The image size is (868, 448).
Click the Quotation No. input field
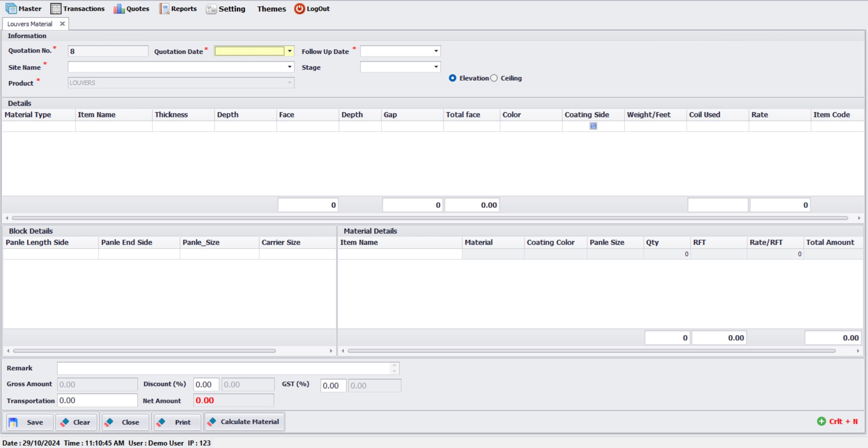(108, 51)
